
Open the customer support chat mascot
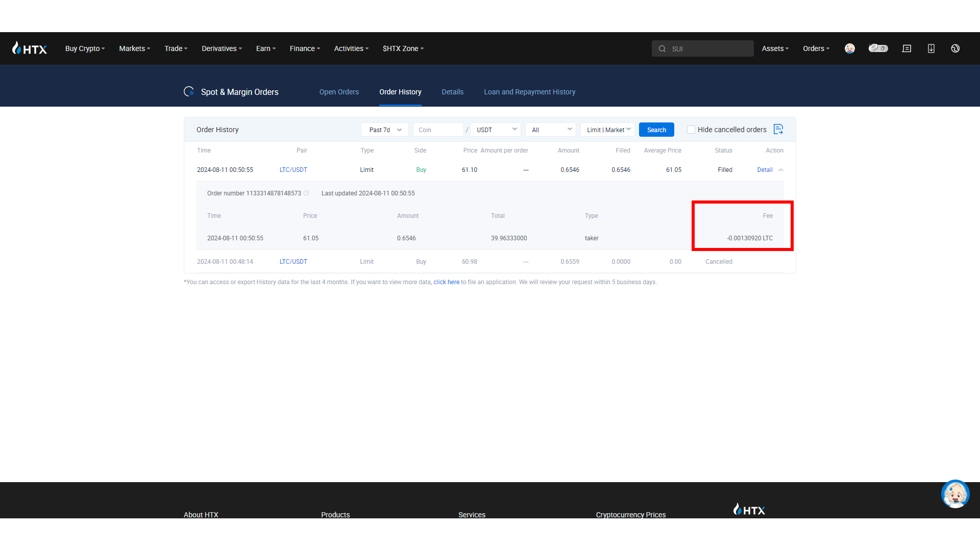click(x=955, y=494)
